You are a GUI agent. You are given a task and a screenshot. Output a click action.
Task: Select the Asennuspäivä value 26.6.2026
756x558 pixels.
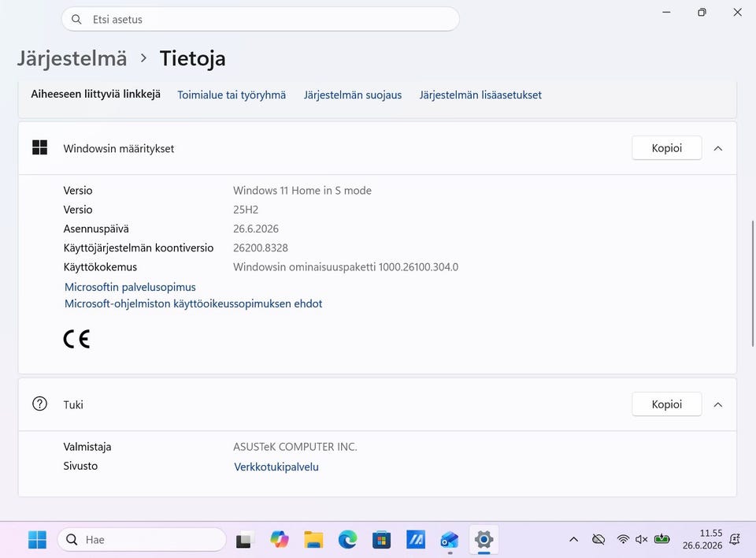(255, 229)
